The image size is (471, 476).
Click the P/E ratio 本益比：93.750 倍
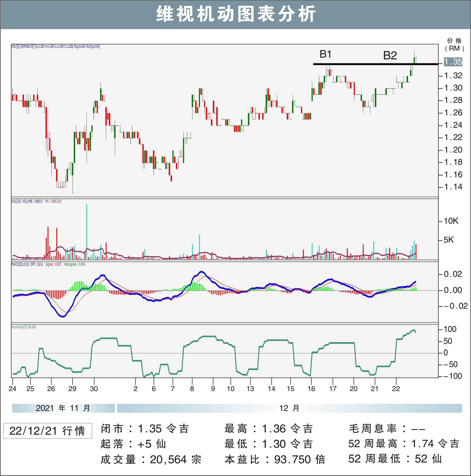coord(275,460)
